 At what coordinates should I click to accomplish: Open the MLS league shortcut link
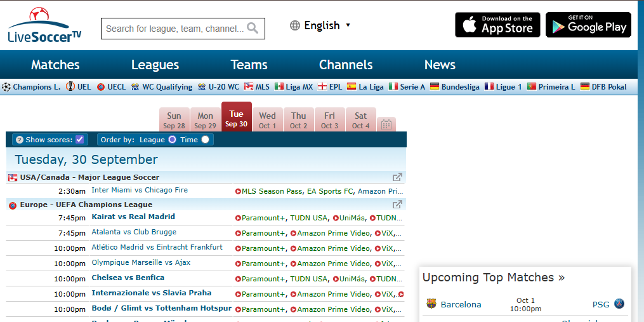click(x=263, y=87)
